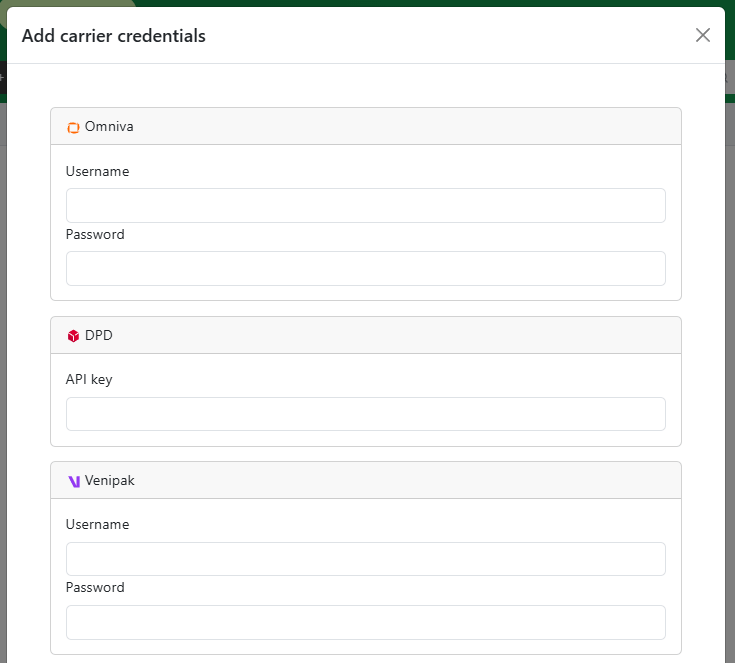Image resolution: width=735 pixels, height=663 pixels.
Task: Focus the Venipak Username input field
Action: [365, 559]
